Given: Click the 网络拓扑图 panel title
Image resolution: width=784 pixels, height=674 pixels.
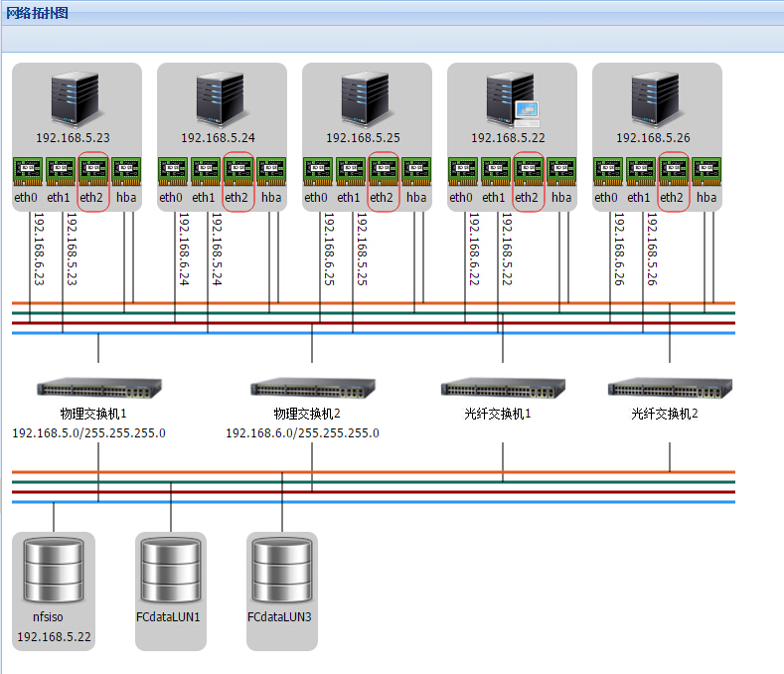Looking at the screenshot, I should [x=38, y=13].
